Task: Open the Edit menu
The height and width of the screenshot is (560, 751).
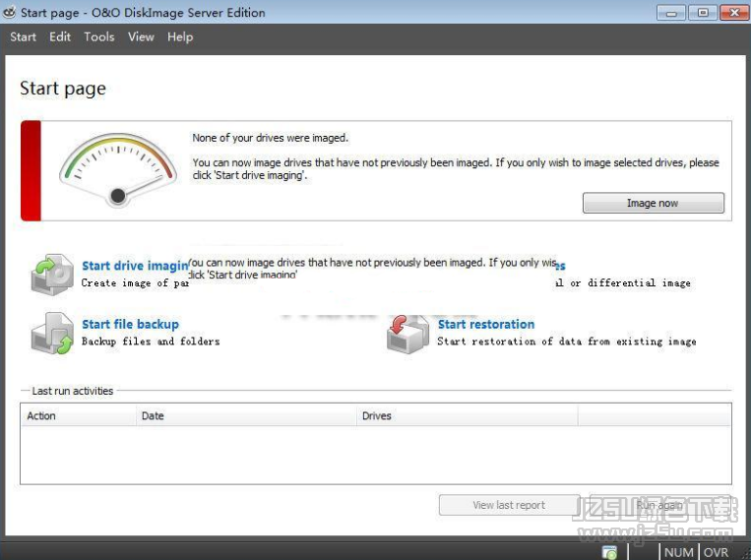Action: point(60,36)
